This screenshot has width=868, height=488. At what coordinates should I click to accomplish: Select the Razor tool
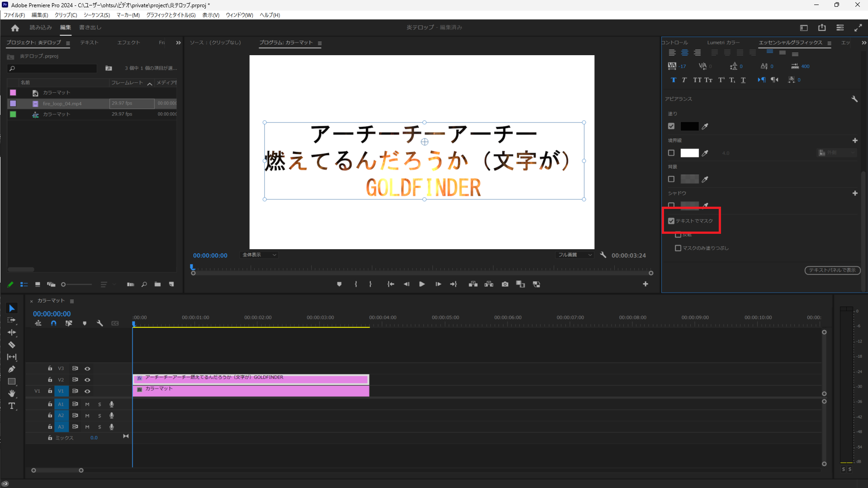pos(12,345)
